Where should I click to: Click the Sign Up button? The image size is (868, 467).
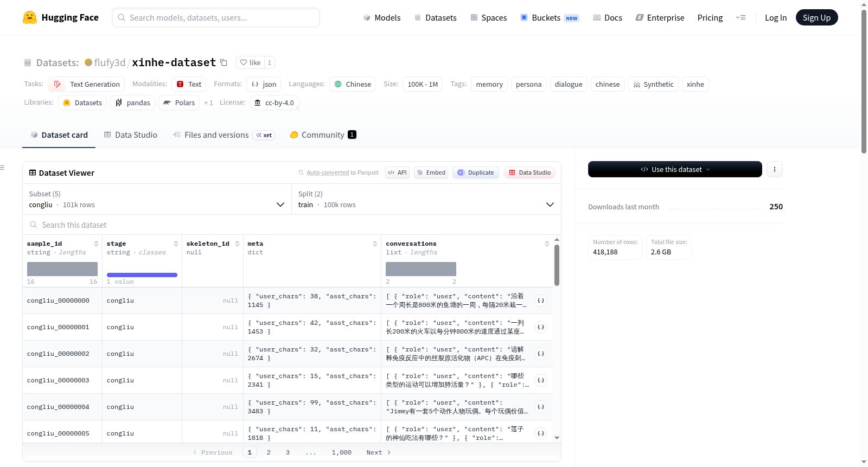coord(816,17)
